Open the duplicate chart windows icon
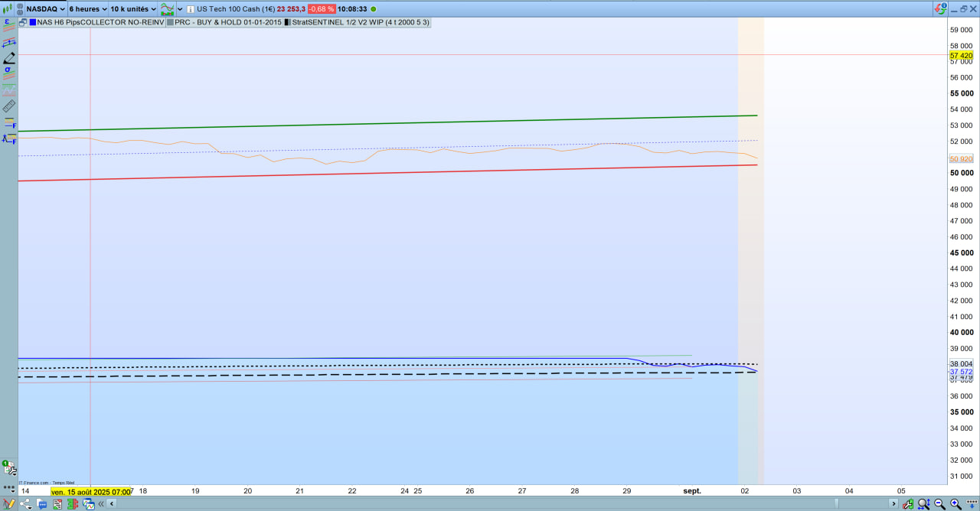The image size is (980, 511). [89, 504]
